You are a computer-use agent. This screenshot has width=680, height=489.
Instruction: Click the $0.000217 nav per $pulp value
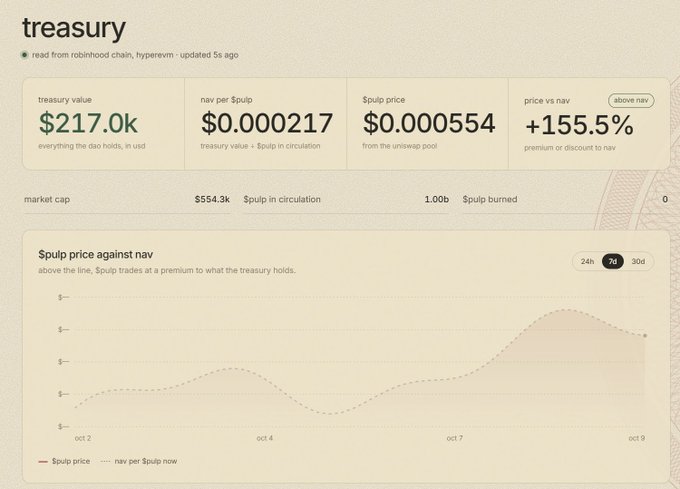point(267,123)
